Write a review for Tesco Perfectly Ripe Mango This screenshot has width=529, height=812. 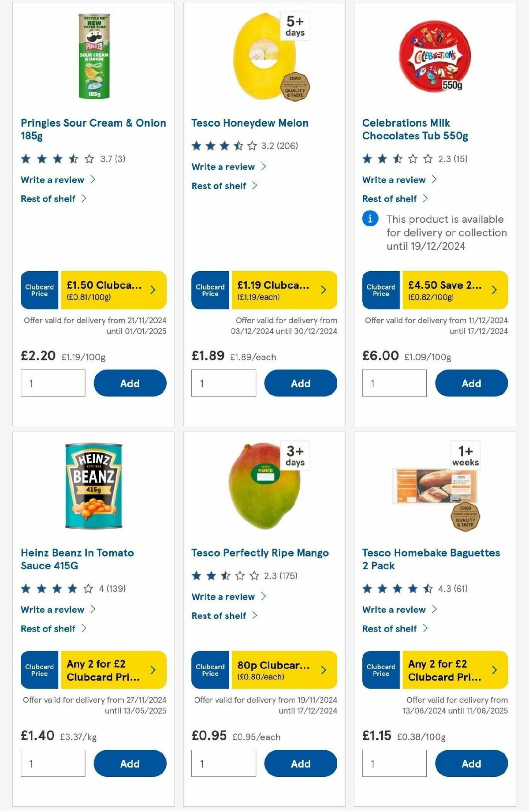(223, 596)
